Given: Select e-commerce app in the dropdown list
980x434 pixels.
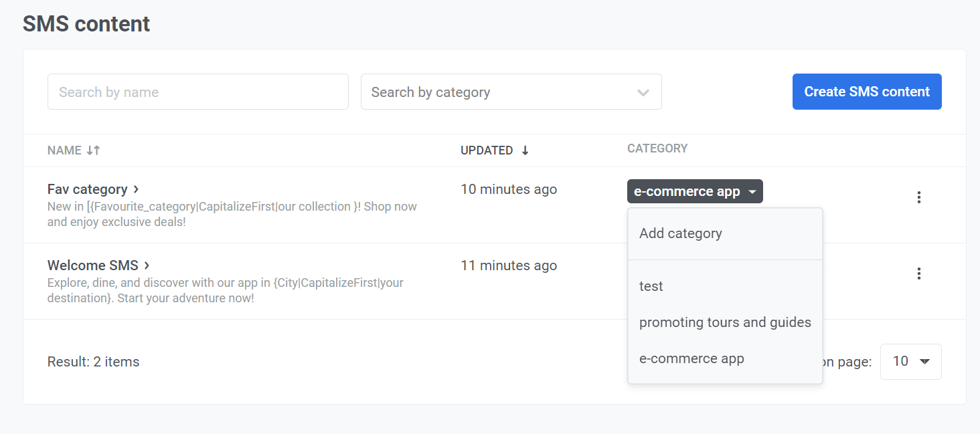Looking at the screenshot, I should pos(691,358).
